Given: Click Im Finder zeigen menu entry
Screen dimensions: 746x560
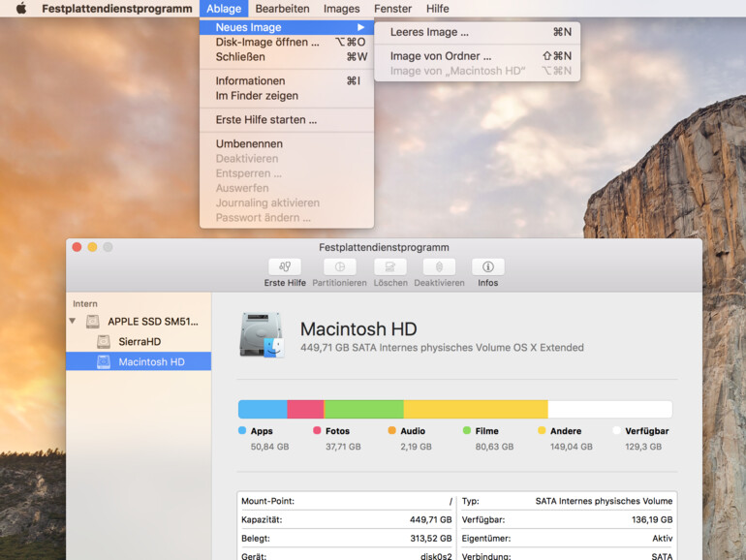Looking at the screenshot, I should pos(257,96).
